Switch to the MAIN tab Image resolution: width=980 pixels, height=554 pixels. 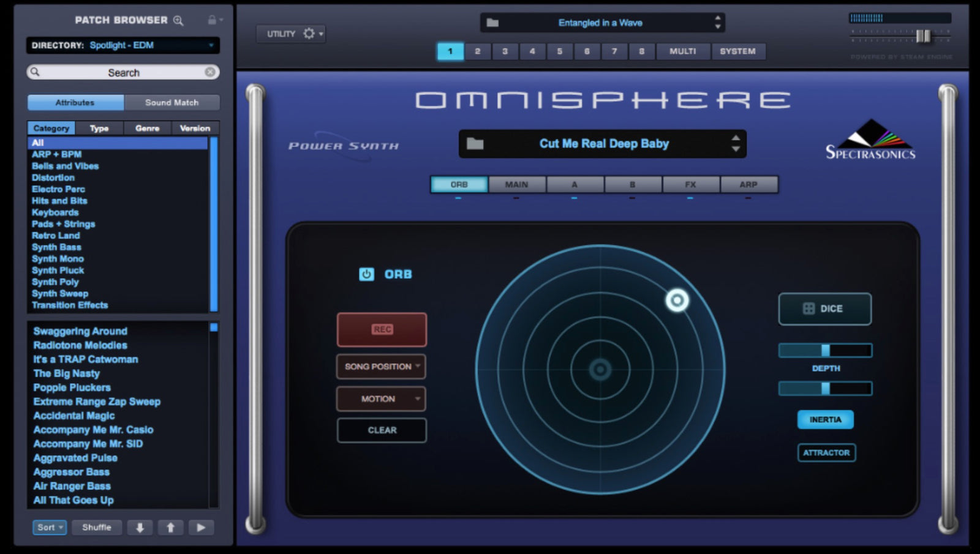[x=517, y=184]
